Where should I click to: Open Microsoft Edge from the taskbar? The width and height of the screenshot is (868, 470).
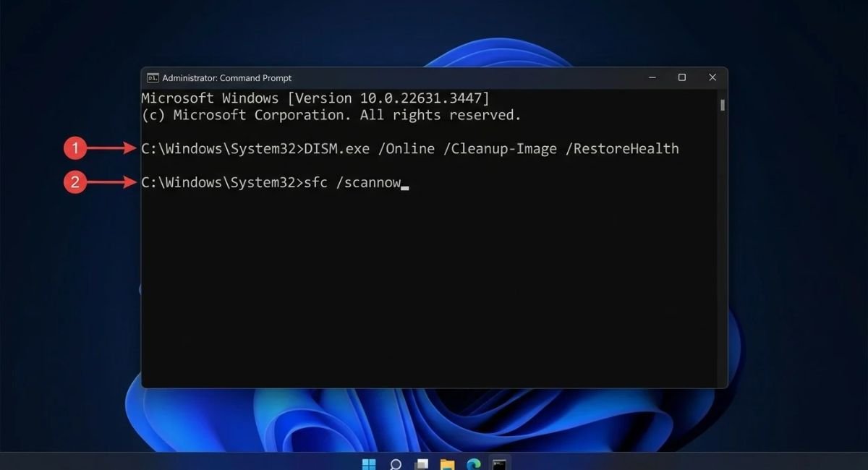[x=474, y=463]
